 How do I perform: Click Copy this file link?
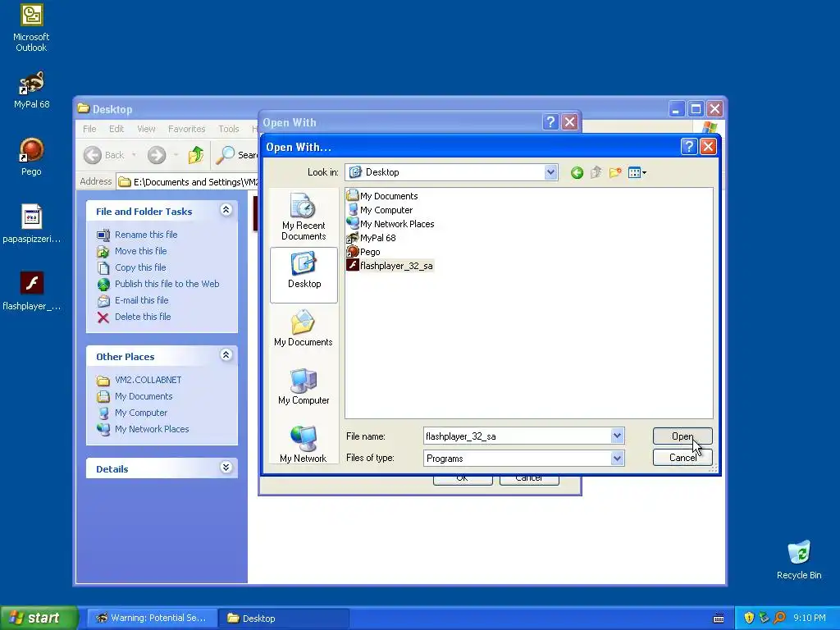point(140,267)
